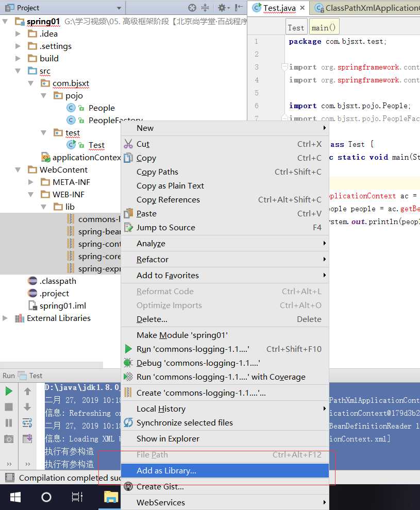Viewport: 420px width, 510px height.
Task: Click the Windows Start button
Action: [x=15, y=497]
